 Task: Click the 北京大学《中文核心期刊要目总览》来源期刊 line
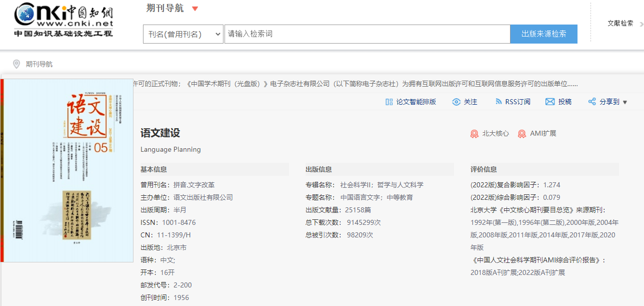pos(538,210)
